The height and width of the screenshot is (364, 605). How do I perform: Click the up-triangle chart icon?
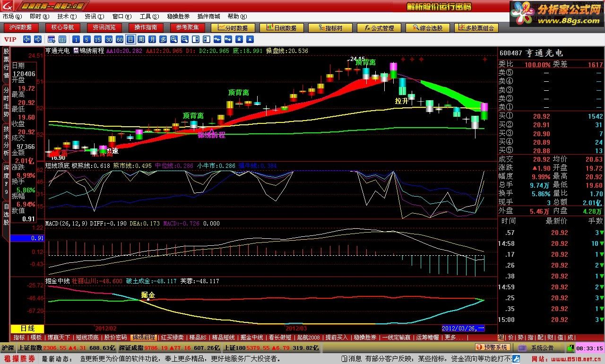pyautogui.click(x=239, y=39)
